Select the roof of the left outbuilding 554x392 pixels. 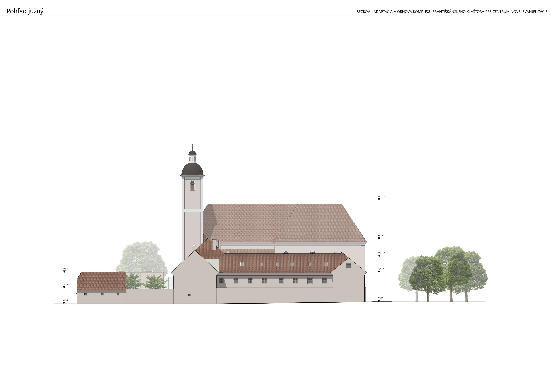101,281
